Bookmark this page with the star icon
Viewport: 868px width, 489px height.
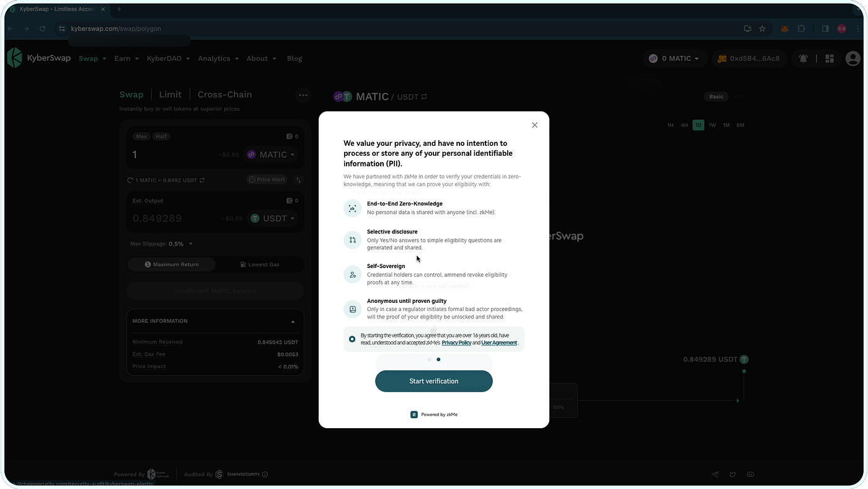762,29
